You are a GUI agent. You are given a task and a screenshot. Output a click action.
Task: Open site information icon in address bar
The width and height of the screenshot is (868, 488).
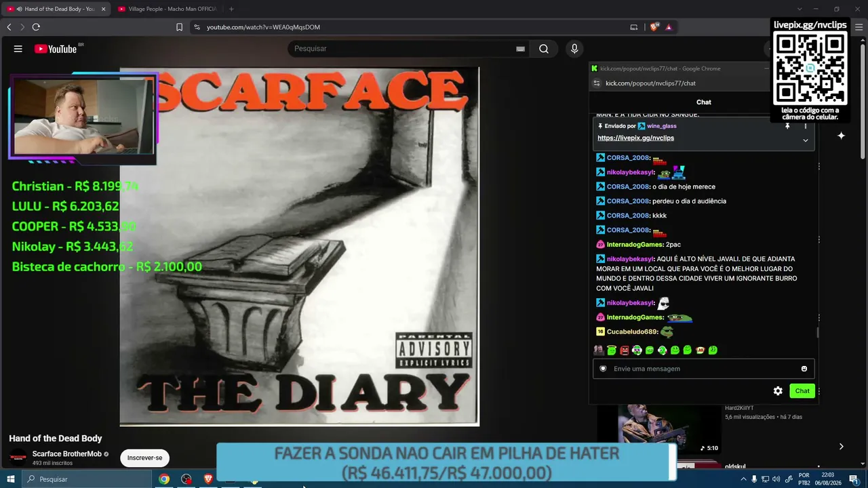point(197,27)
